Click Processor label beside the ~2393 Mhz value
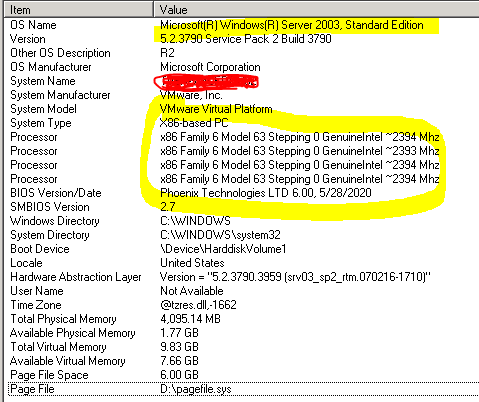The image size is (479, 402). [34, 151]
